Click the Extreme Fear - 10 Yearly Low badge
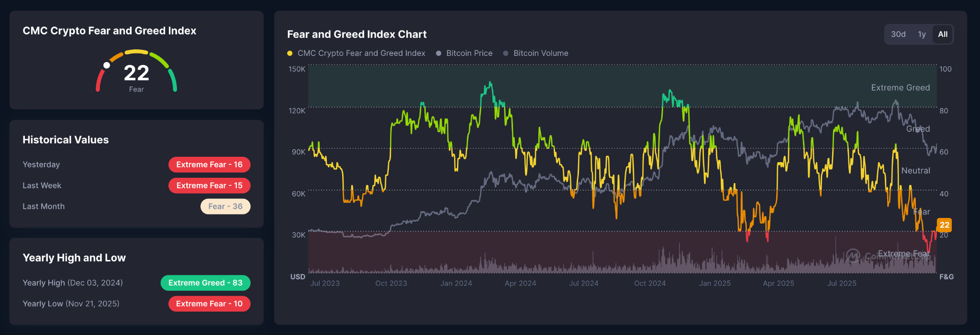980x335 pixels. pyautogui.click(x=209, y=303)
